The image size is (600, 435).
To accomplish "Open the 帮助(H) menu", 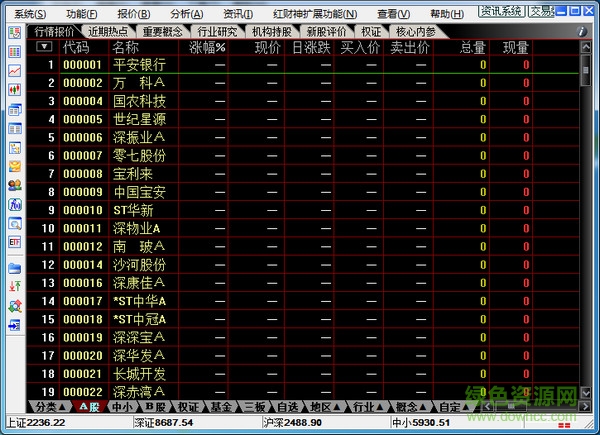I will tap(447, 14).
